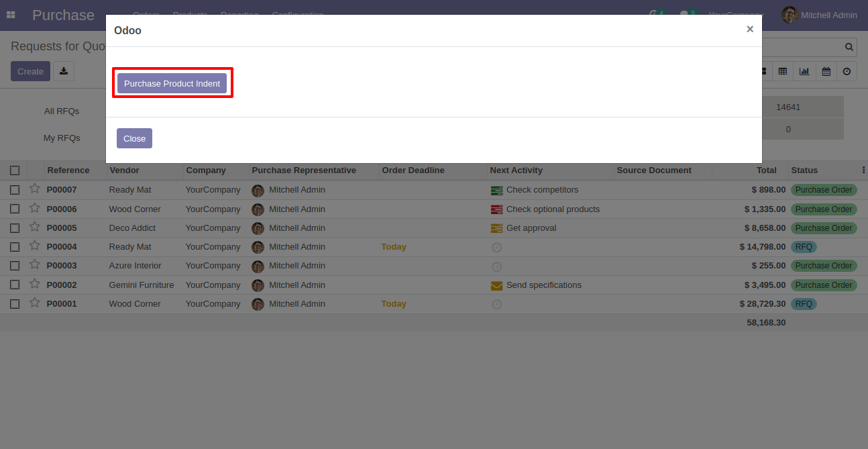
Task: Star the P00003 order
Action: pyautogui.click(x=35, y=264)
